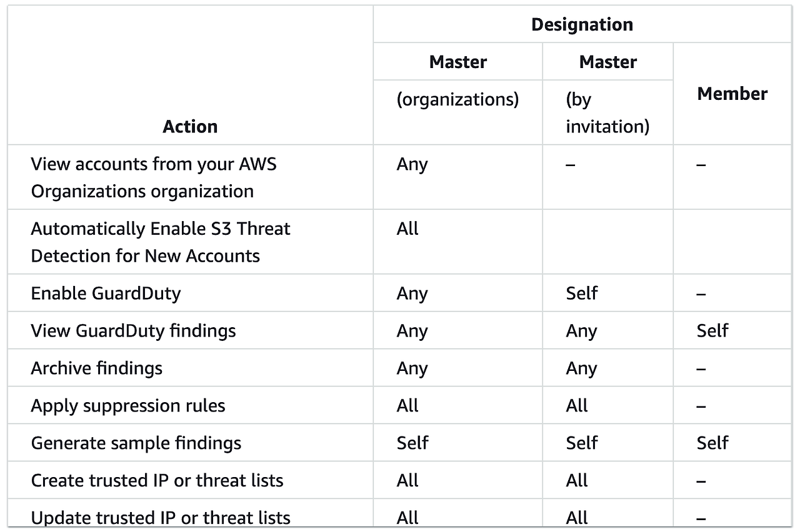The height and width of the screenshot is (532, 800).
Task: Click the All value for S3 Threat Detection
Action: pos(407,229)
